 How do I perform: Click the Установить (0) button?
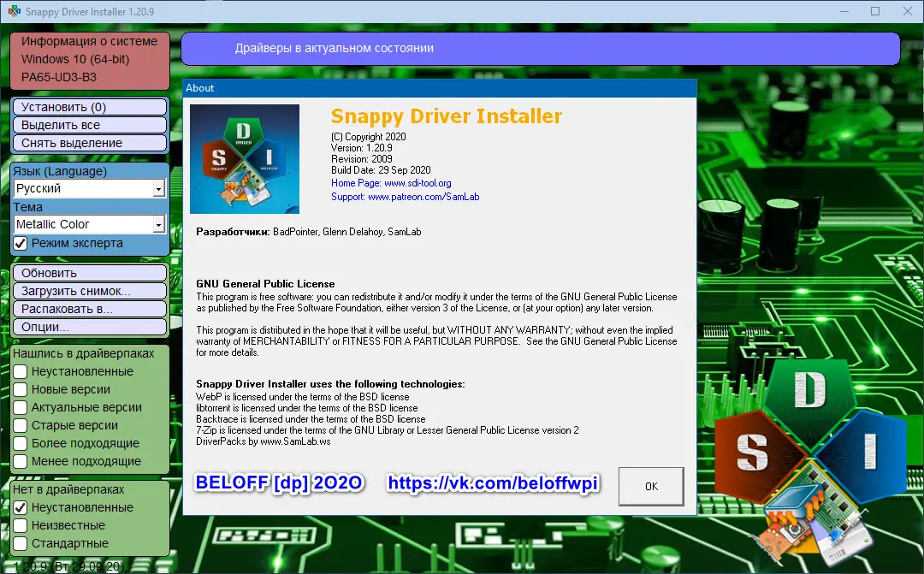90,107
